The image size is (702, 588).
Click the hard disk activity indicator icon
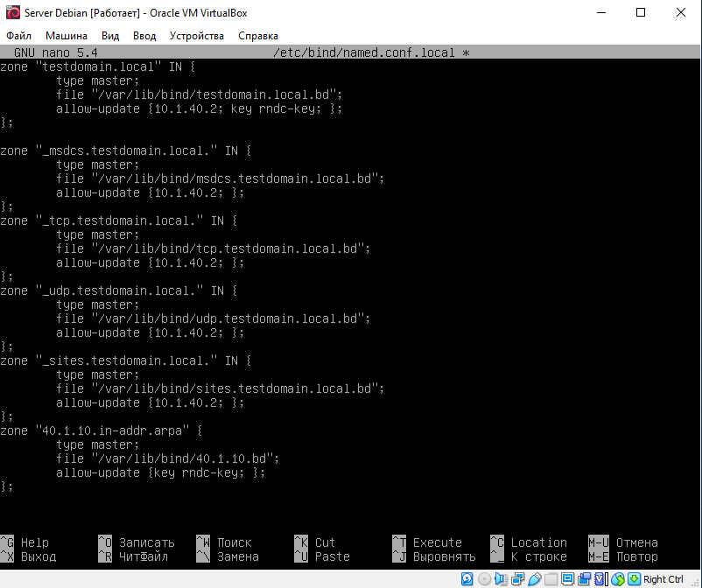(467, 579)
